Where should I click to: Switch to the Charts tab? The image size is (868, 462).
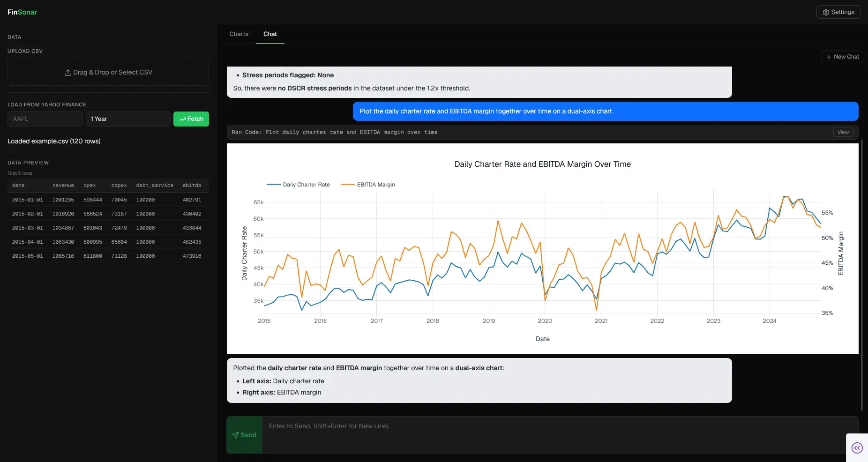(x=239, y=34)
